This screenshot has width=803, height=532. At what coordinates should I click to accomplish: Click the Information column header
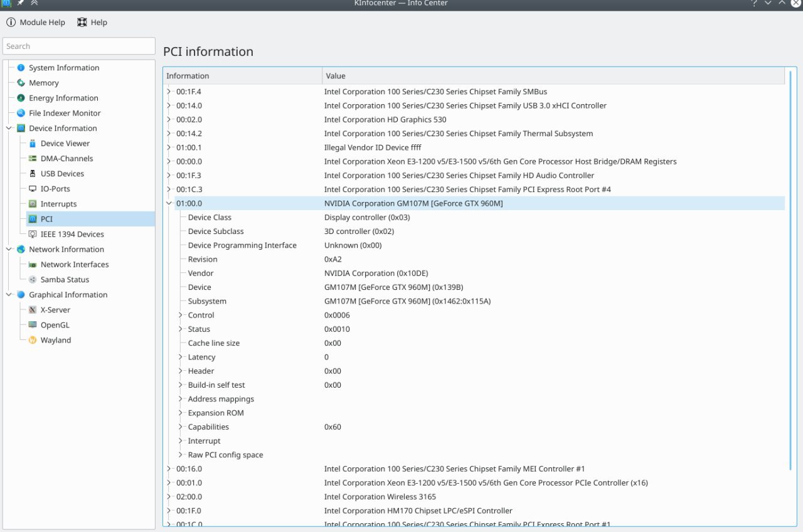tap(243, 76)
